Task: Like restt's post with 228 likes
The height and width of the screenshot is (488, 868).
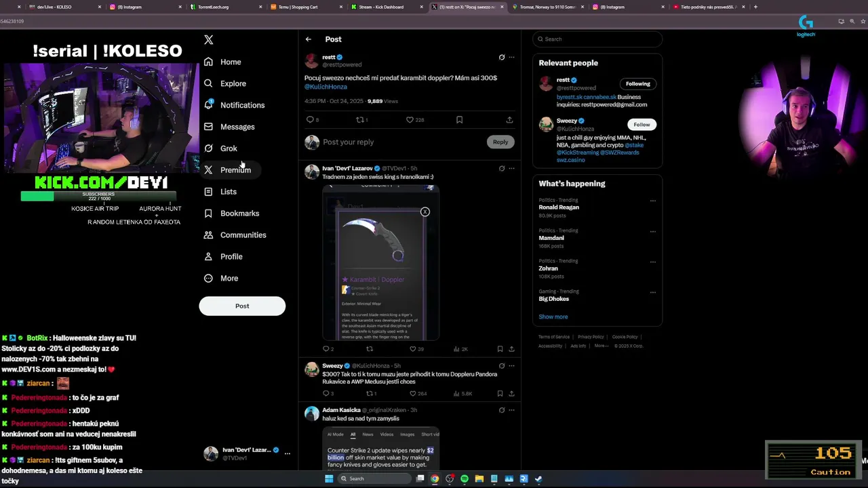Action: click(410, 120)
